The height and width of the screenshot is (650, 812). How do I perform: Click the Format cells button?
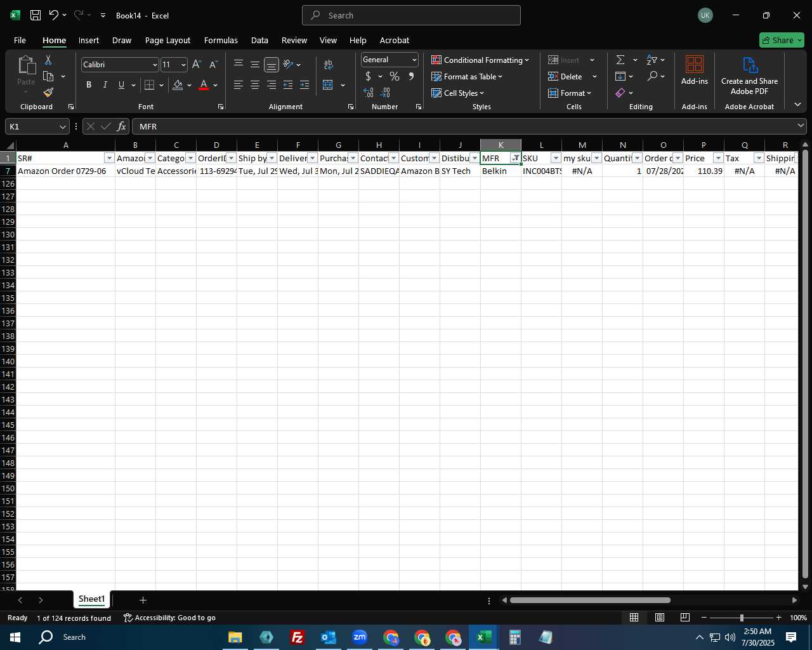tap(570, 93)
